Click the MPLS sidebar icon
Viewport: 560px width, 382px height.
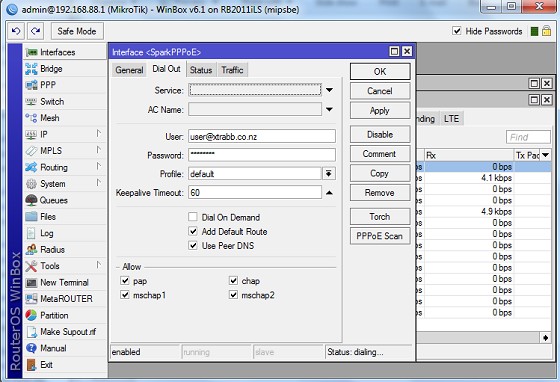31,151
